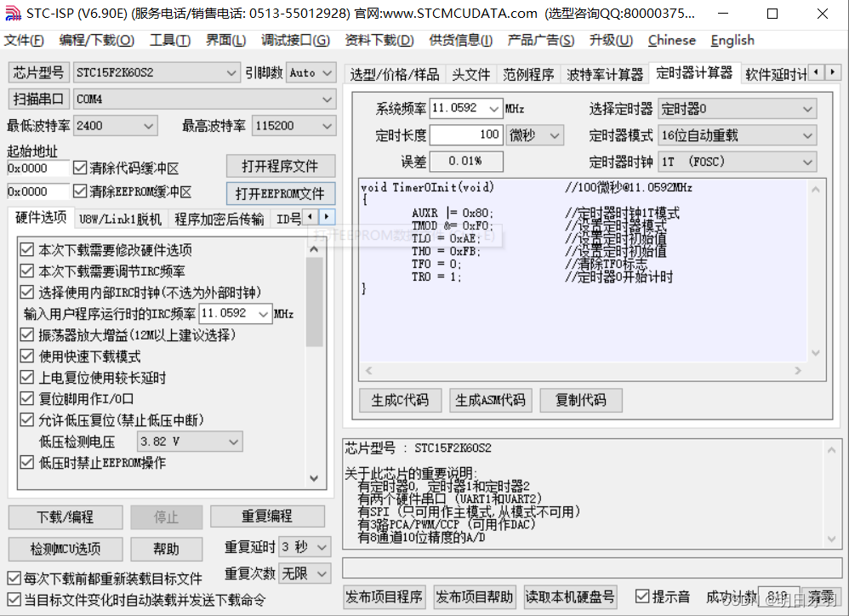Switch to 程序加密后传输 tab
The width and height of the screenshot is (849, 616).
(x=219, y=219)
